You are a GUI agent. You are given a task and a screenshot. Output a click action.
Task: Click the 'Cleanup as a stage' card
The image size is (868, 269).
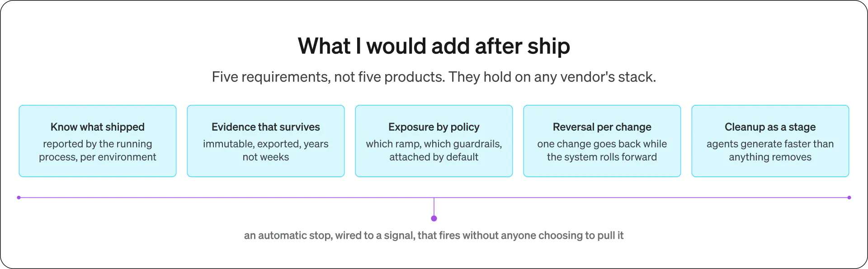coord(770,141)
